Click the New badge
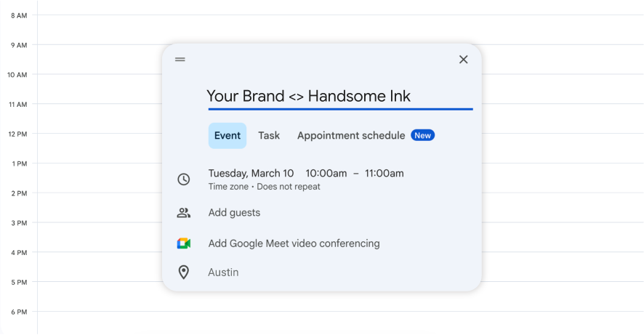This screenshot has width=644, height=335. pos(422,135)
